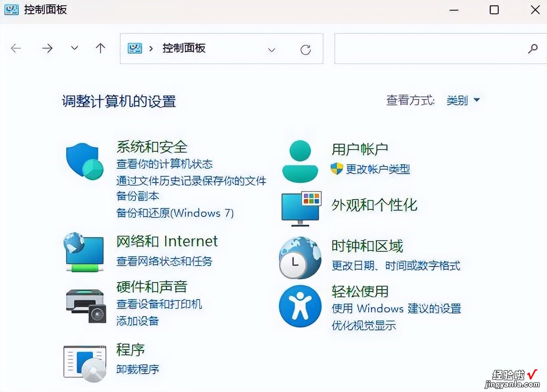Viewport: 547px width, 392px height.
Task: Open Clock and Region globe clock icon
Action: (x=300, y=258)
